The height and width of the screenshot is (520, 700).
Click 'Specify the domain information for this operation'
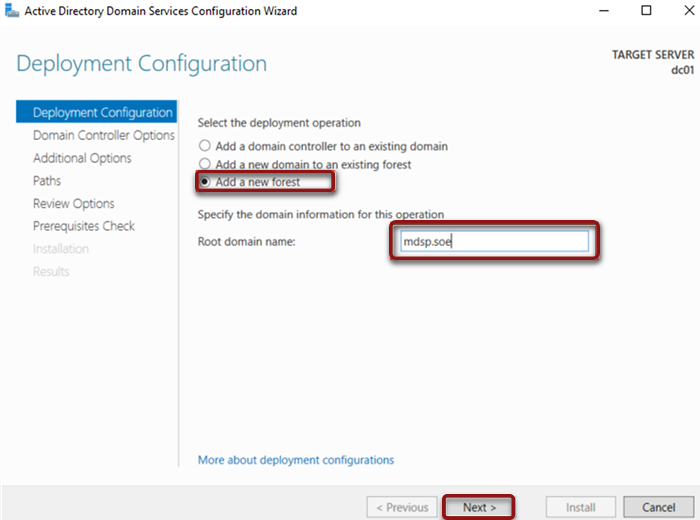click(321, 214)
